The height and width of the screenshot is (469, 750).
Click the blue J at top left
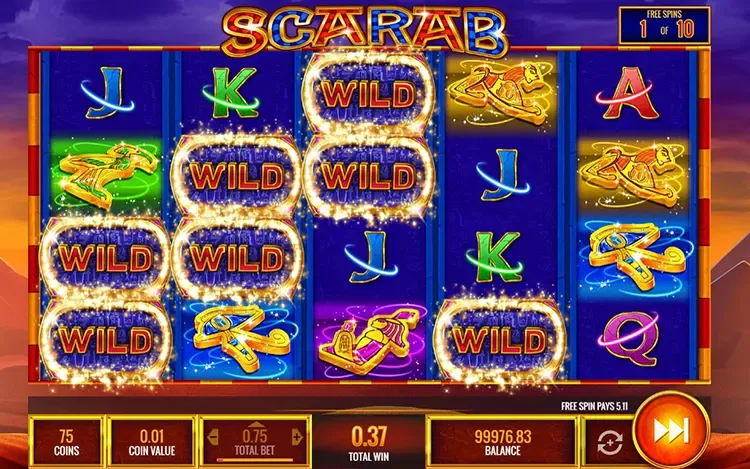click(107, 93)
